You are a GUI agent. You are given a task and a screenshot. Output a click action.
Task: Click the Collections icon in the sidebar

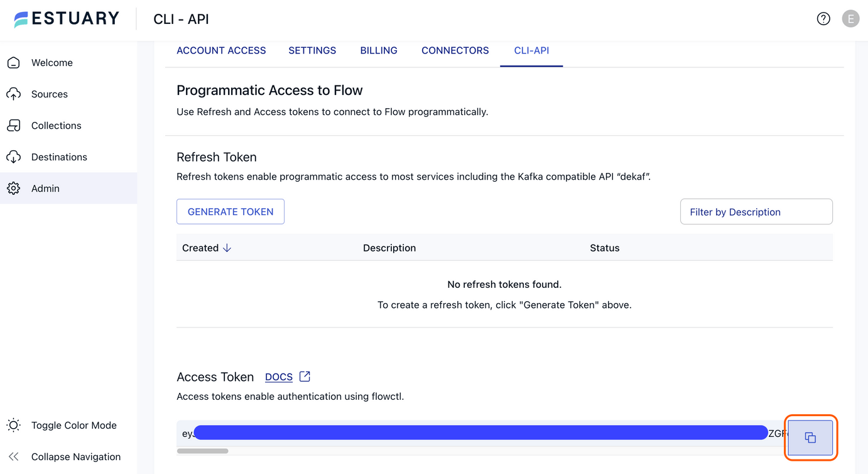pyautogui.click(x=14, y=126)
